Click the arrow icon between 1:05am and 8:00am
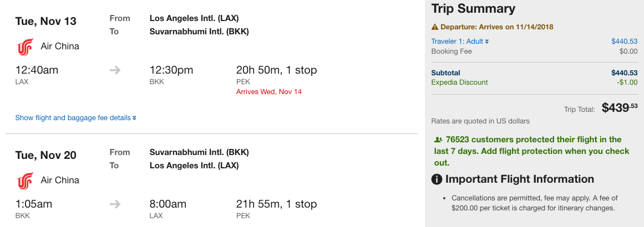Viewport: 644px width, 227px height. (115, 204)
